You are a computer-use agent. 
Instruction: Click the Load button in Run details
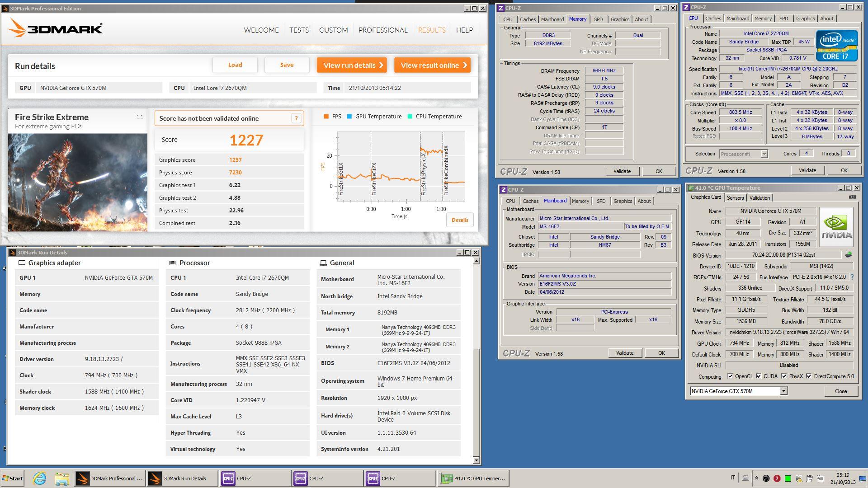pos(235,65)
